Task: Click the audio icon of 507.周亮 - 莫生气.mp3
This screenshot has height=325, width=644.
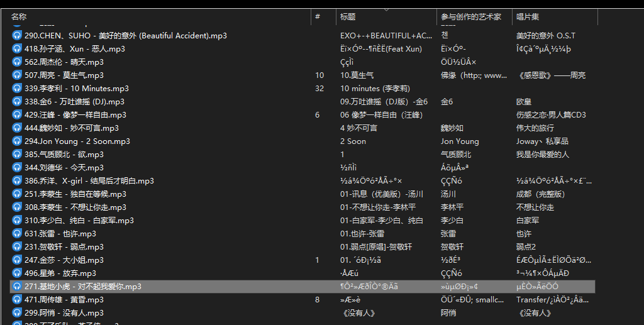Action: tap(17, 75)
